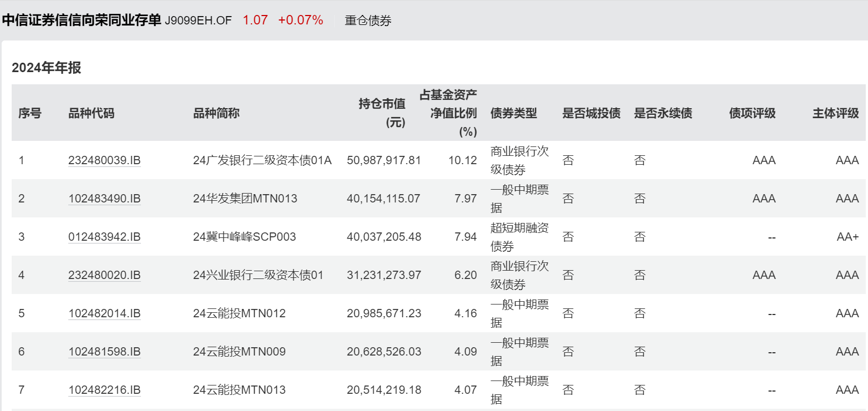The height and width of the screenshot is (411, 868).
Task: Open bond code link 232480020.IB
Action: point(104,275)
